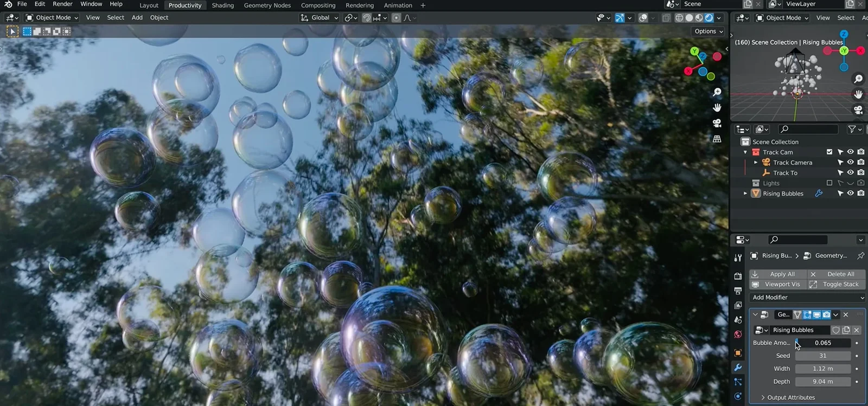Image resolution: width=868 pixels, height=406 pixels.
Task: Open the Global transform orientation dropdown
Action: [x=320, y=18]
